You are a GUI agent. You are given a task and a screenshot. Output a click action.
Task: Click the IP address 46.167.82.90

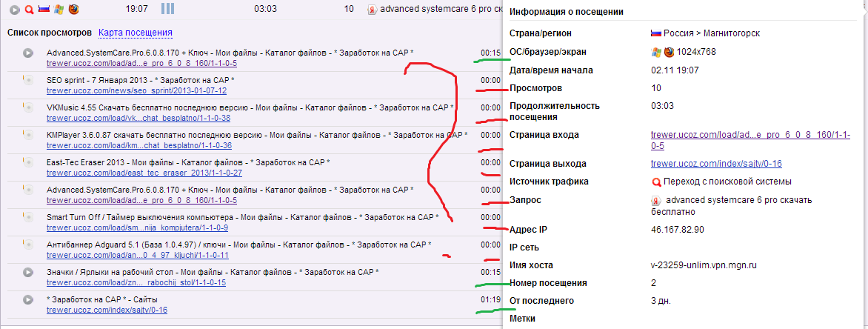[x=678, y=229]
